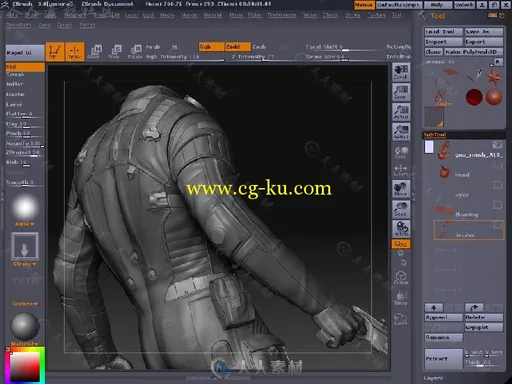Open the Material menu
The height and width of the screenshot is (384, 512).
coord(213,15)
